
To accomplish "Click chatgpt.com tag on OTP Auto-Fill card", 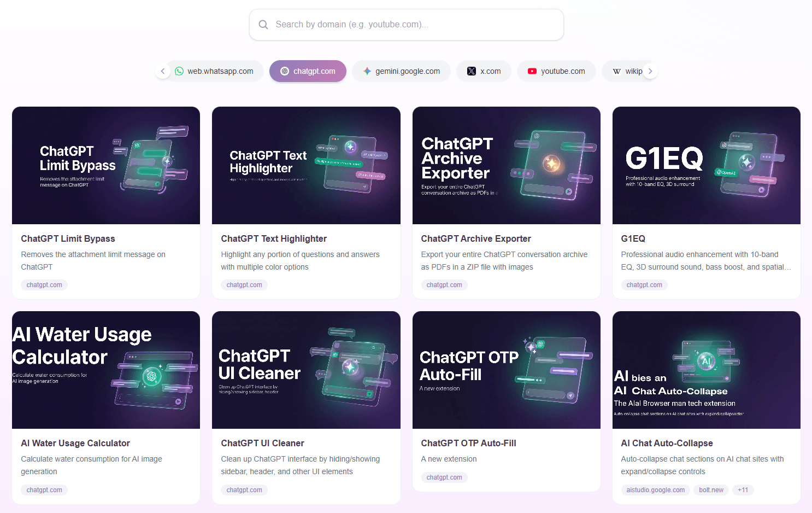I will coord(444,477).
